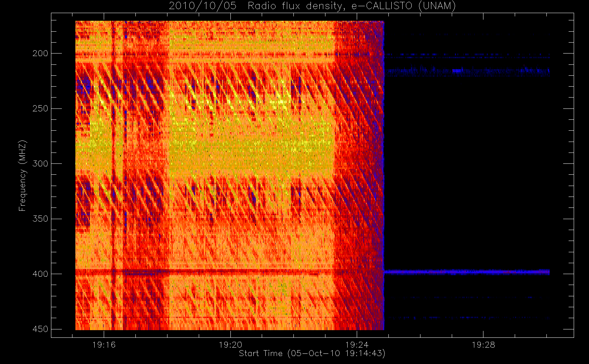Click the 'Frequency (MHZ)' axis label
589x364 pixels.
(23, 175)
